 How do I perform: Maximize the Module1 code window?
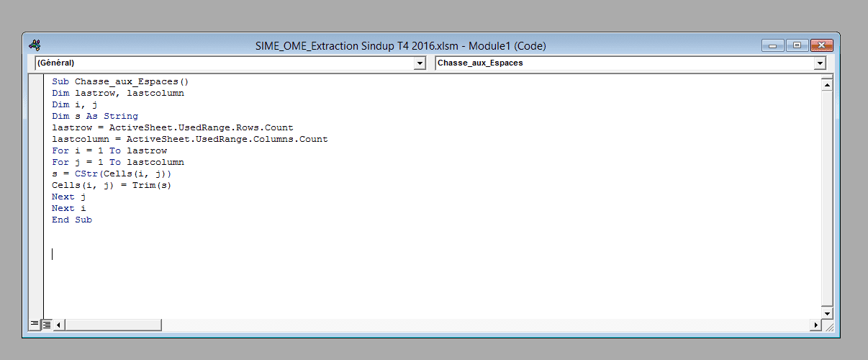pyautogui.click(x=797, y=45)
